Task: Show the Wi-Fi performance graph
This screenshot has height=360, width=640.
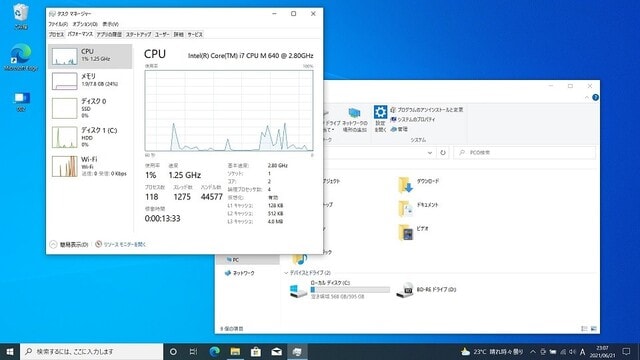Action: pos(90,166)
